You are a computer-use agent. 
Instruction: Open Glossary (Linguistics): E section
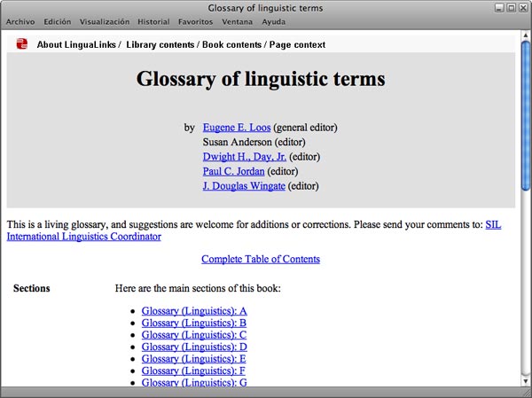tap(193, 359)
